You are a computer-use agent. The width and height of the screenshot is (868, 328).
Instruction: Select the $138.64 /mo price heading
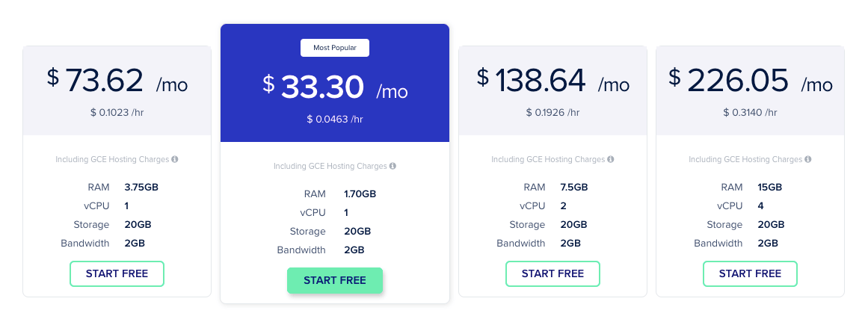[553, 81]
